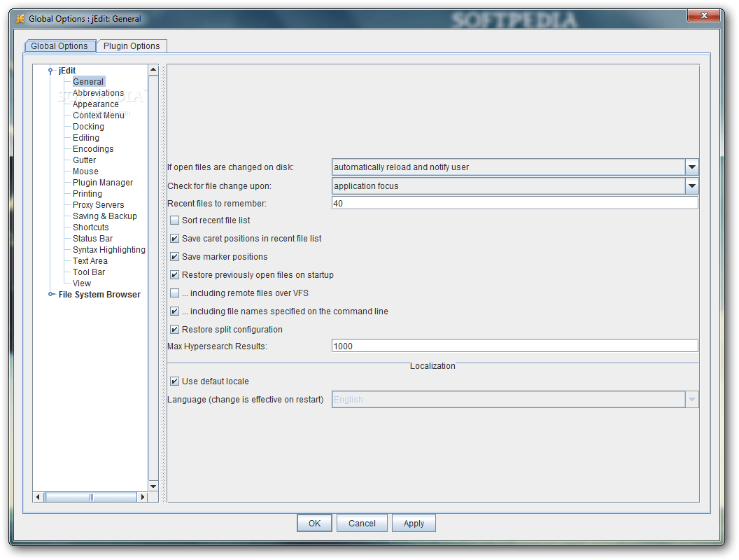Viewport: 739px width, 560px height.
Task: Open Saving & Backup options
Action: 105,216
